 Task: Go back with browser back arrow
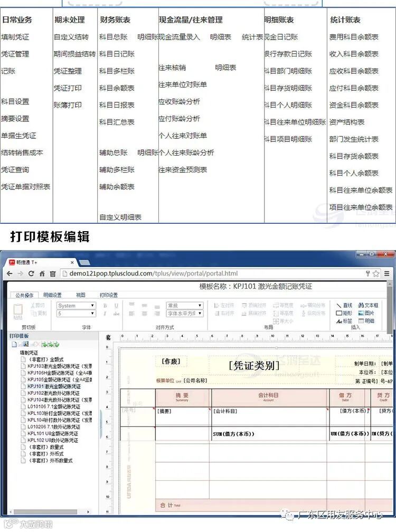(10, 273)
